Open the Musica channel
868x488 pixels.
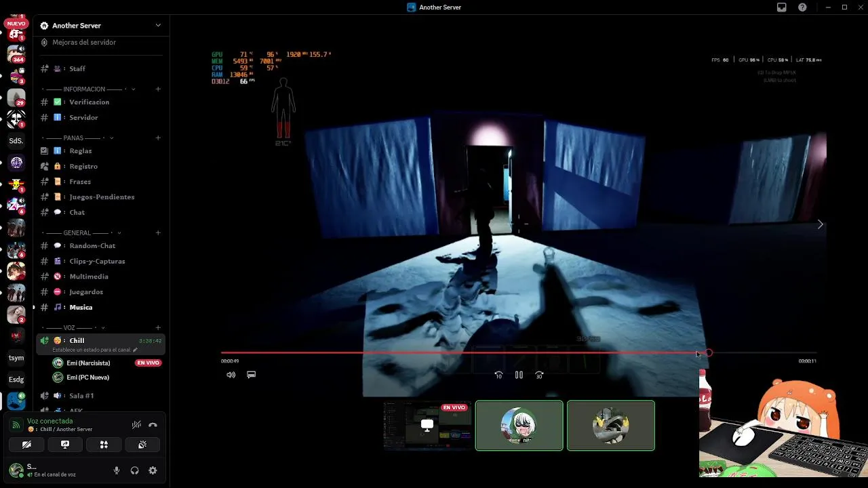pos(101,307)
